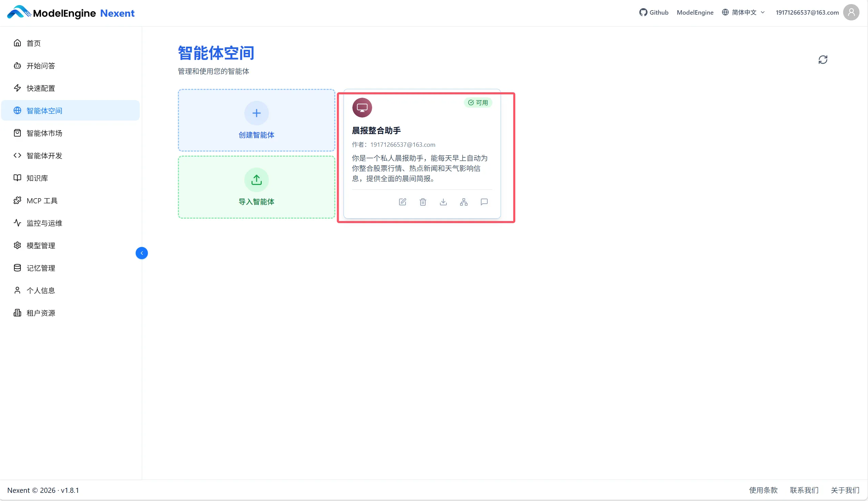Click the edit icon on 晨报整合助手 card

click(x=402, y=202)
